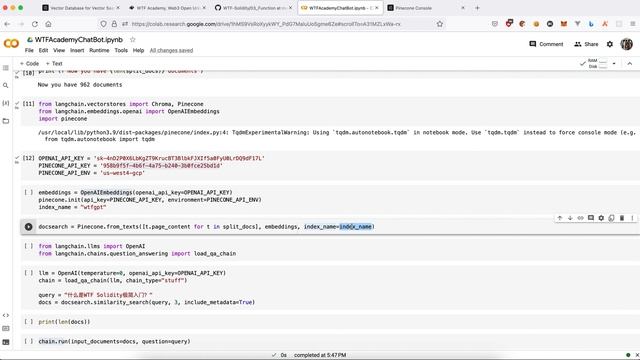The width and height of the screenshot is (640, 360).
Task: Add a new Text cell
Action: 54,64
